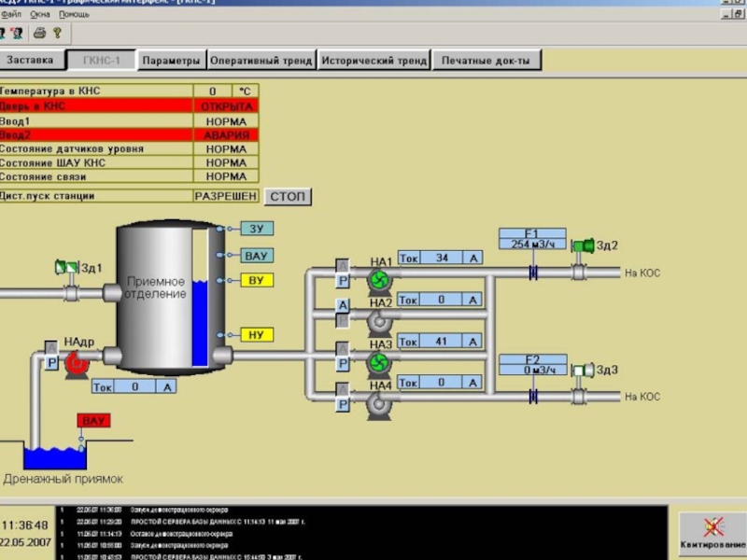
Task: Click the help question mark toolbar icon
Action: [x=58, y=33]
